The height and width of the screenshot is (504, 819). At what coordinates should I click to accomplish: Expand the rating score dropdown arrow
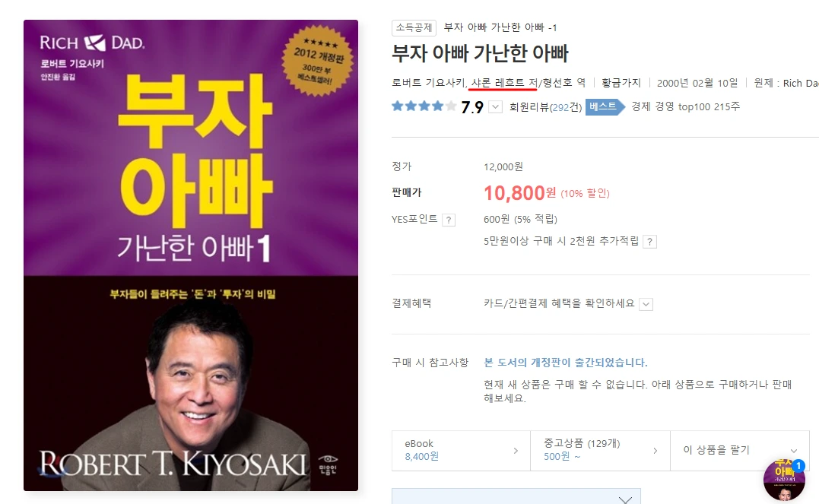point(495,107)
